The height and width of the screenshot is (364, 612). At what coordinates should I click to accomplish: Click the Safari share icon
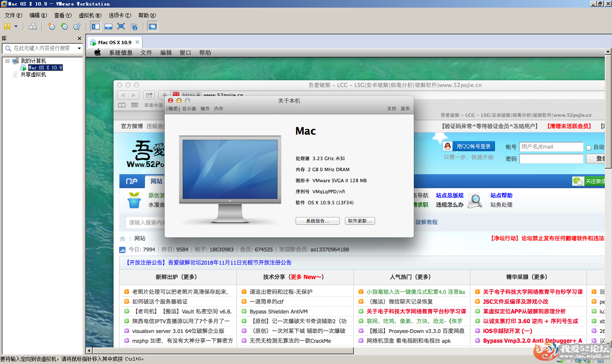pyautogui.click(x=149, y=95)
